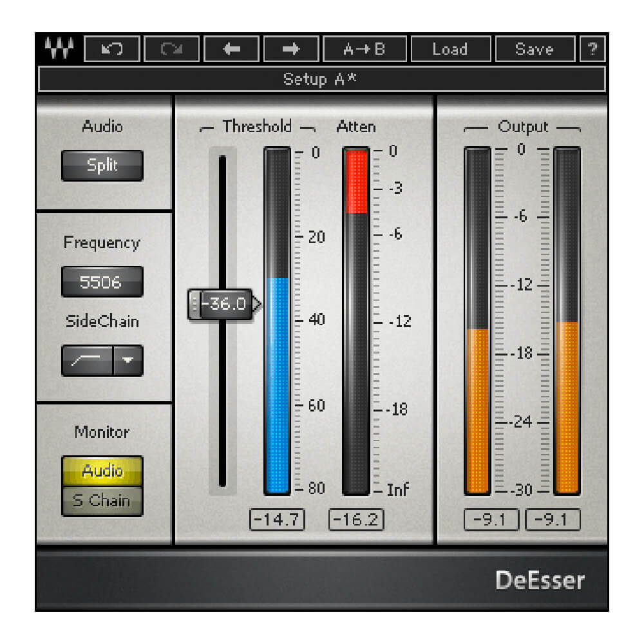The height and width of the screenshot is (644, 644).
Task: Click the Undo arrow button
Action: (x=112, y=49)
